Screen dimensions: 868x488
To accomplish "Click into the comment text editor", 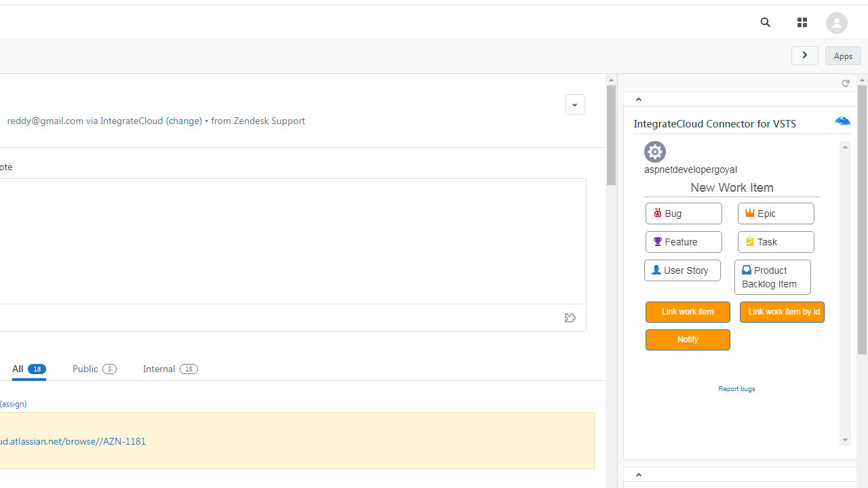I will 293,241.
